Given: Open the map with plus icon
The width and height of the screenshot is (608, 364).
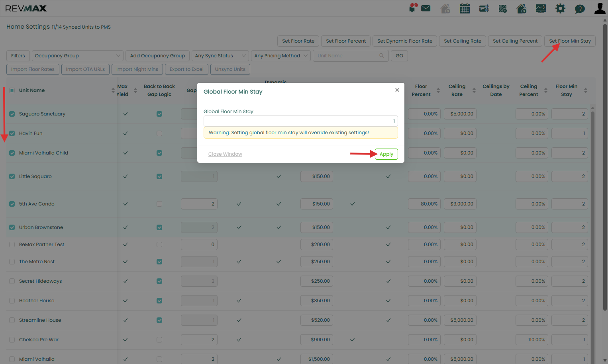Looking at the screenshot, I should [503, 8].
